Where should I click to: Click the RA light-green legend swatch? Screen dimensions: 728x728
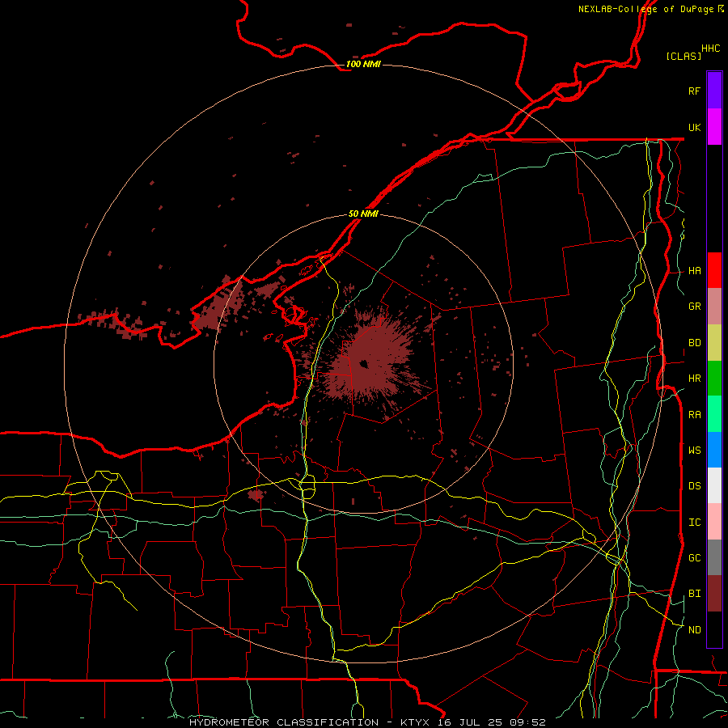[x=714, y=414]
